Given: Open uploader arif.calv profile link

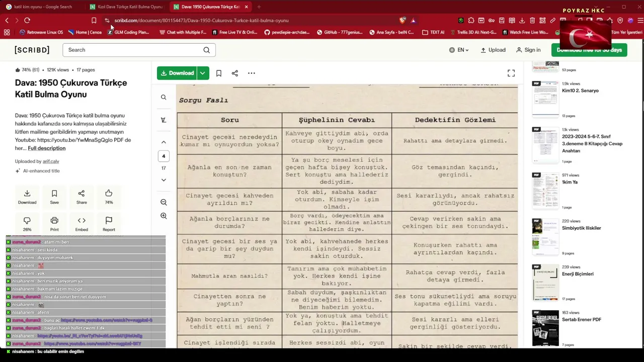Looking at the screenshot, I should click(51, 161).
